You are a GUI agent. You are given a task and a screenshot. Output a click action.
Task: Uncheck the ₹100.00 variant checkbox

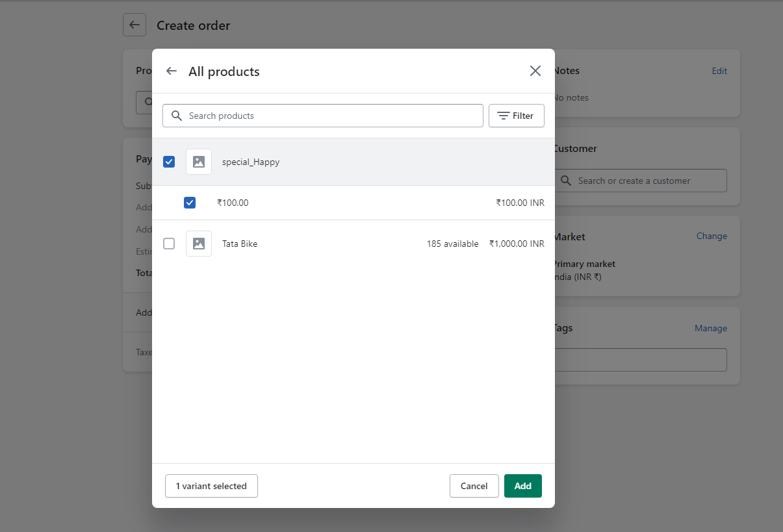[190, 203]
